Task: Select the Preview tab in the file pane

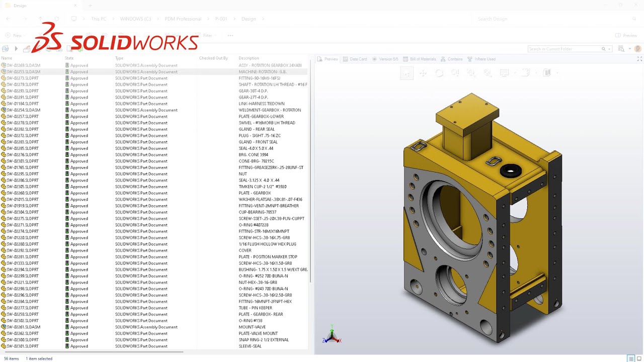Action: coord(328,59)
